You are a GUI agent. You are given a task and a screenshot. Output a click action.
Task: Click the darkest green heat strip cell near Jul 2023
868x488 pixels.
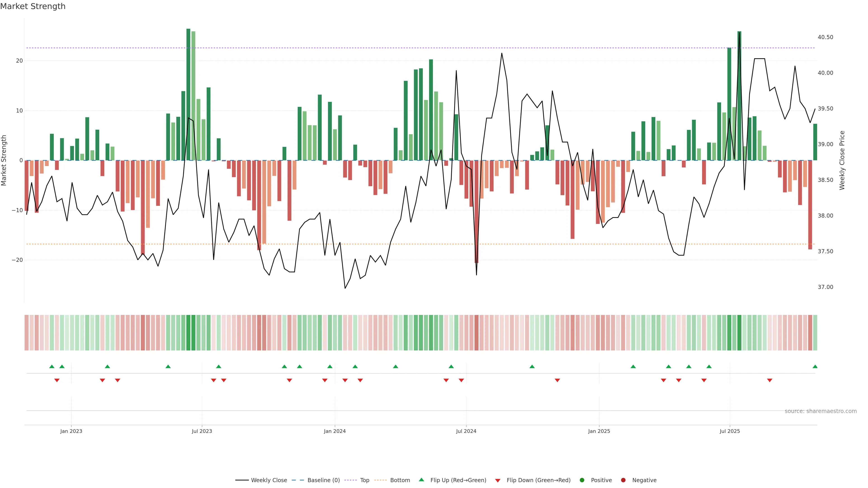(x=188, y=332)
